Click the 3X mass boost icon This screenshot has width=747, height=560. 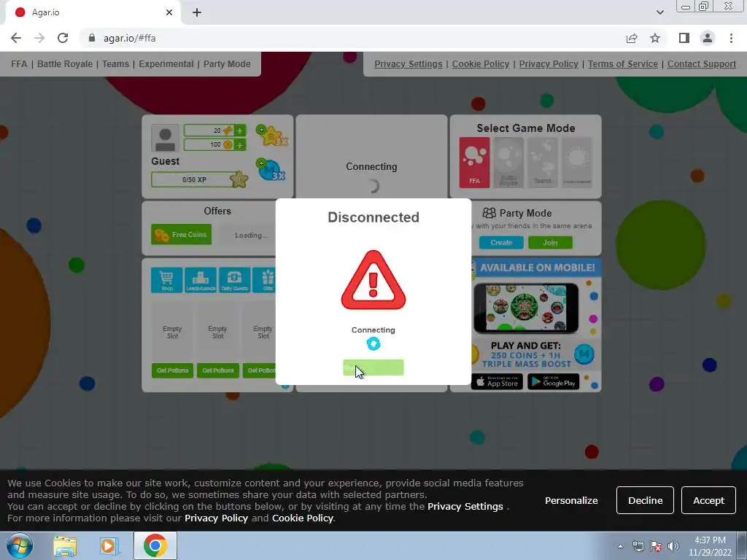click(271, 169)
